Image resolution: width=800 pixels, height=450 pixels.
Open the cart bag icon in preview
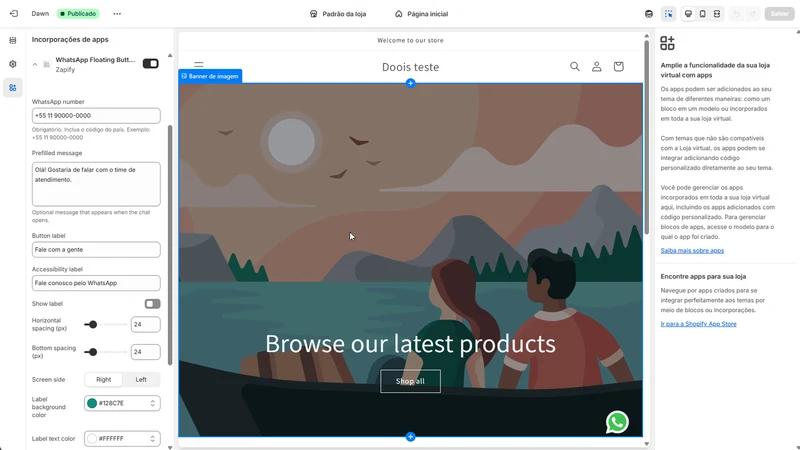click(x=618, y=66)
